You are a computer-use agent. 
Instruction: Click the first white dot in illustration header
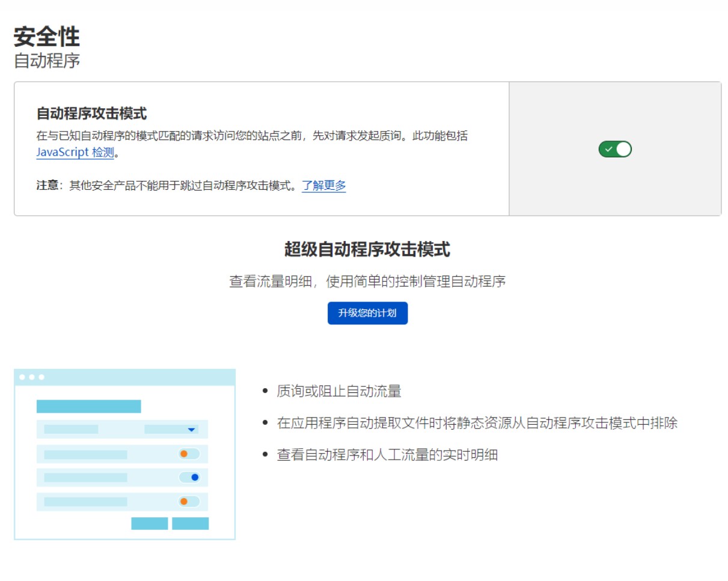tap(22, 377)
